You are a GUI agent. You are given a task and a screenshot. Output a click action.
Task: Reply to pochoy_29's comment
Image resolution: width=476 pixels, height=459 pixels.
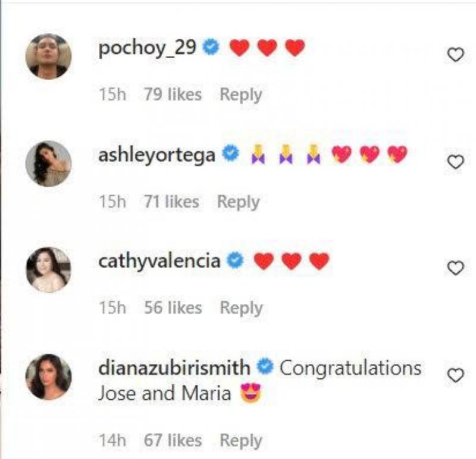[x=241, y=95]
